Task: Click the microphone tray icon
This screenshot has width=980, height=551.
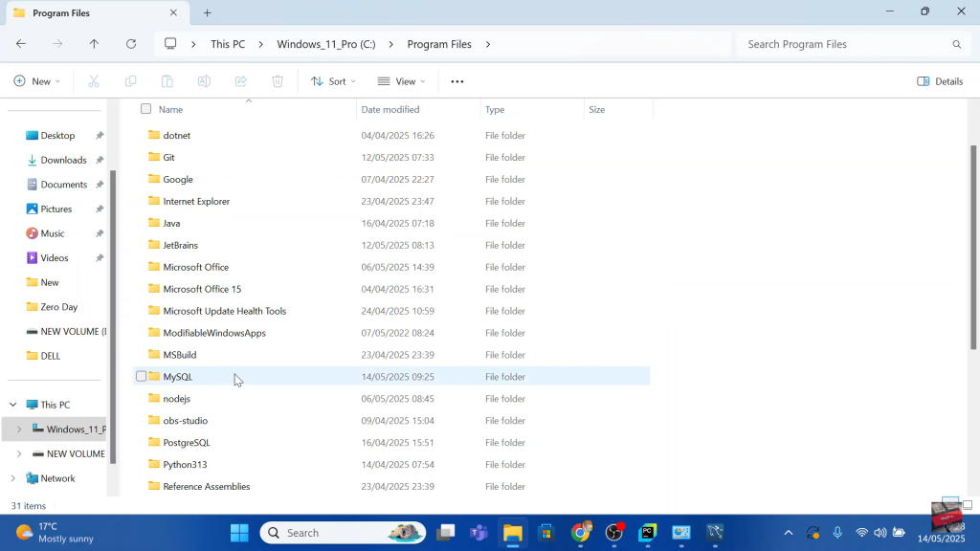Action: (x=837, y=533)
